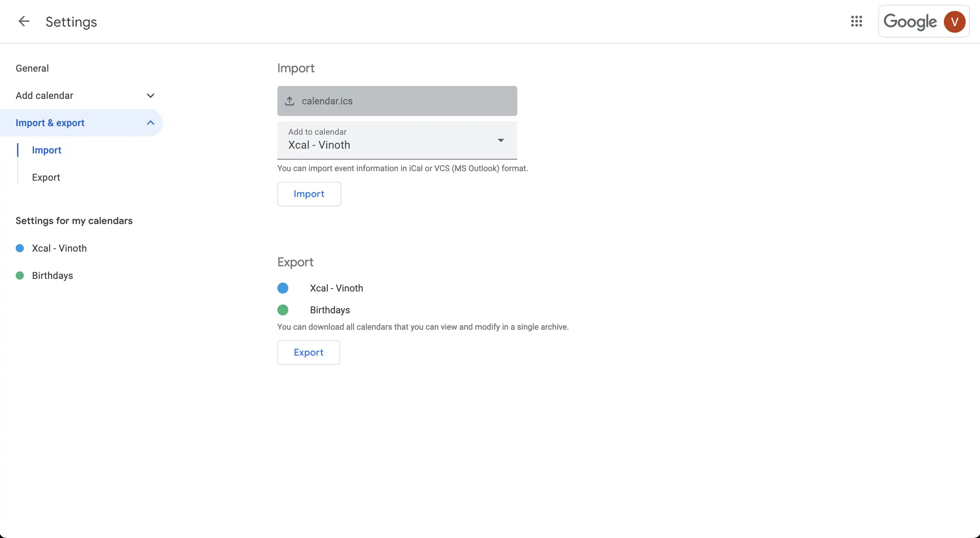Image resolution: width=980 pixels, height=538 pixels.
Task: Expand the Add calendar chevron
Action: [151, 95]
